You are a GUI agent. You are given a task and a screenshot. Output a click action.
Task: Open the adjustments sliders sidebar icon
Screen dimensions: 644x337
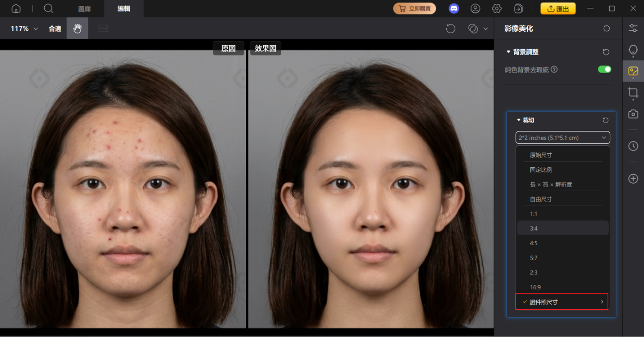click(x=633, y=27)
